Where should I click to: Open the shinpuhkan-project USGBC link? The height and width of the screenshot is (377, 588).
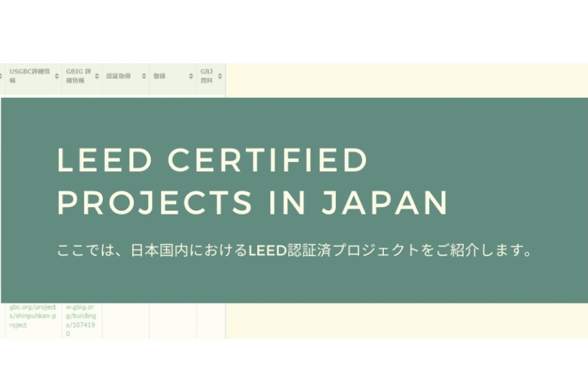tap(32, 316)
